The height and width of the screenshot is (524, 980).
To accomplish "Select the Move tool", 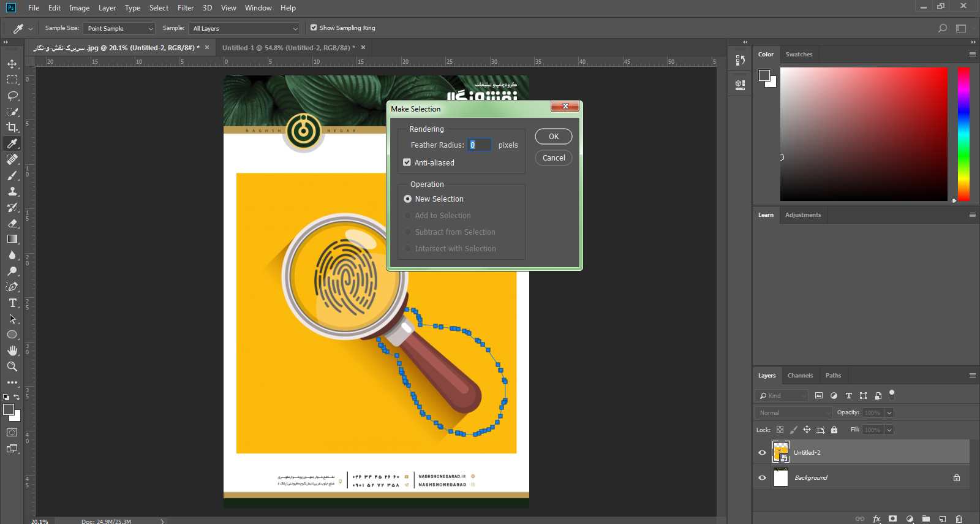I will click(12, 64).
